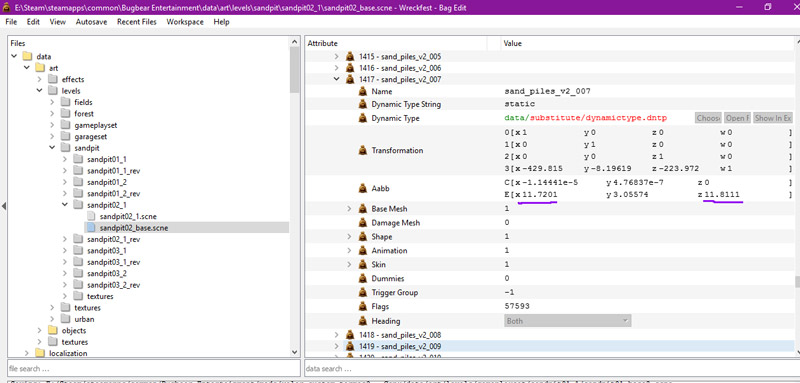Image resolution: width=800 pixels, height=383 pixels.
Task: Select the sandpit02_base.scne file icon
Action: click(x=91, y=227)
